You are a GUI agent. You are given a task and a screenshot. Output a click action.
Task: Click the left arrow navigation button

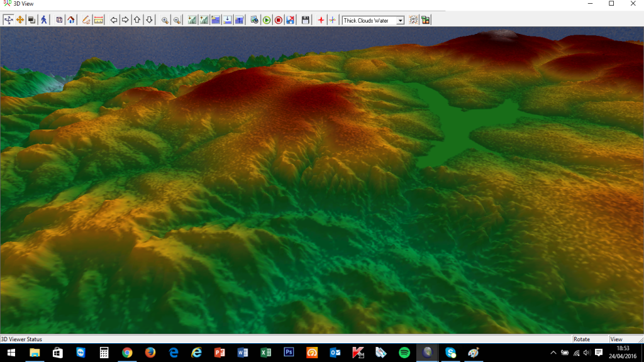pyautogui.click(x=114, y=20)
